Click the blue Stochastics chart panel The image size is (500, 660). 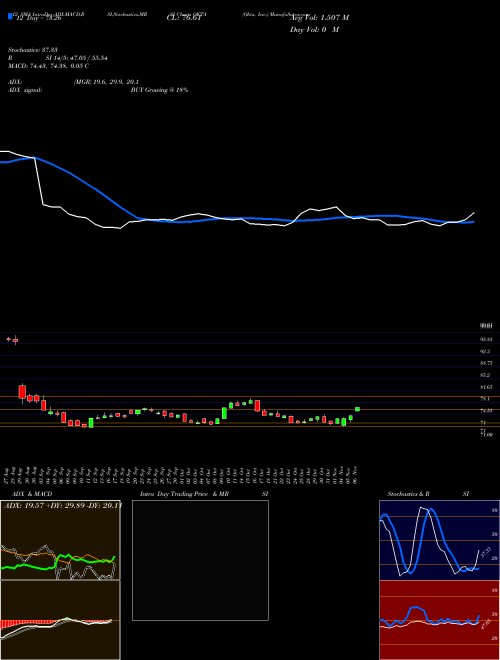click(x=439, y=540)
